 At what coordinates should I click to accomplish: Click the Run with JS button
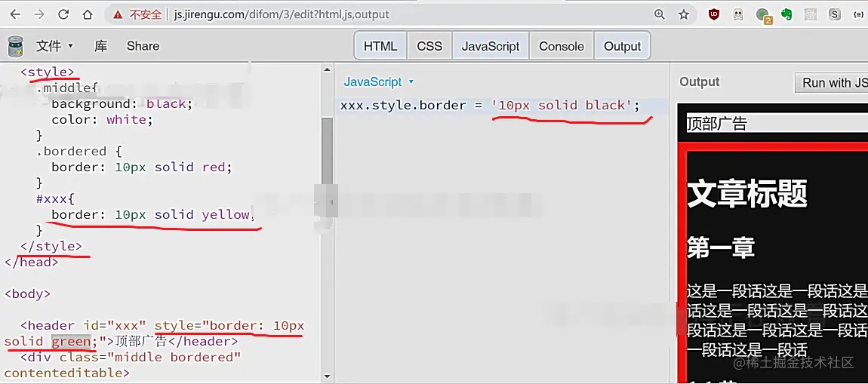[x=832, y=83]
